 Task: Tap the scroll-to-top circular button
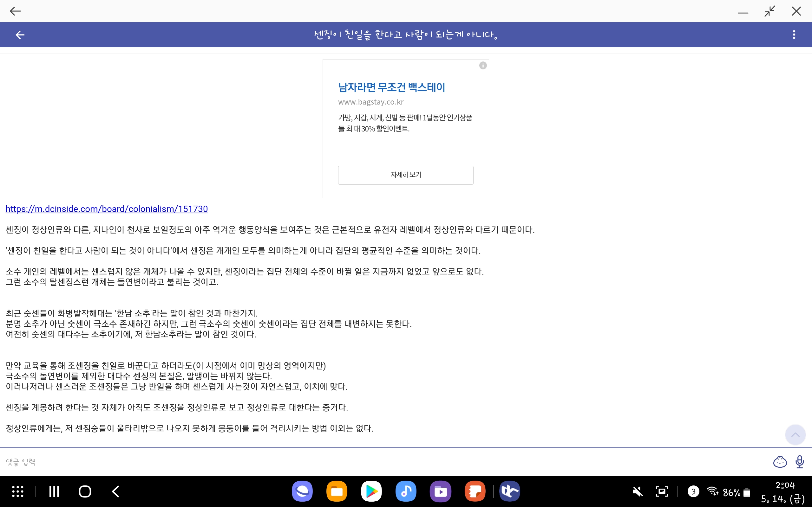coord(795,435)
